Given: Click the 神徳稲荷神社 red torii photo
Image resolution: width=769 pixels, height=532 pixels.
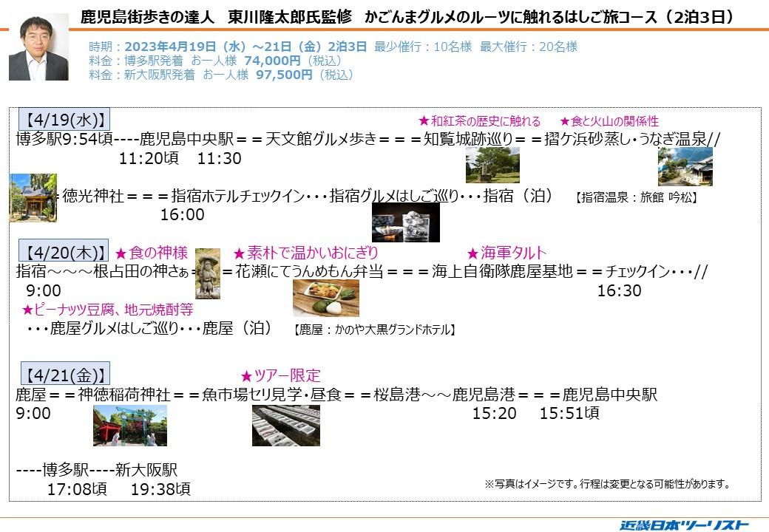Looking at the screenshot, I should (x=130, y=425).
